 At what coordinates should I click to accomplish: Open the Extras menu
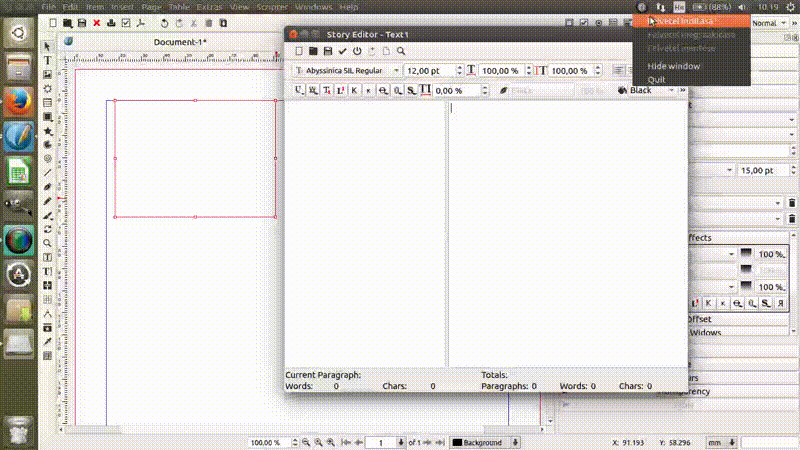tap(208, 7)
